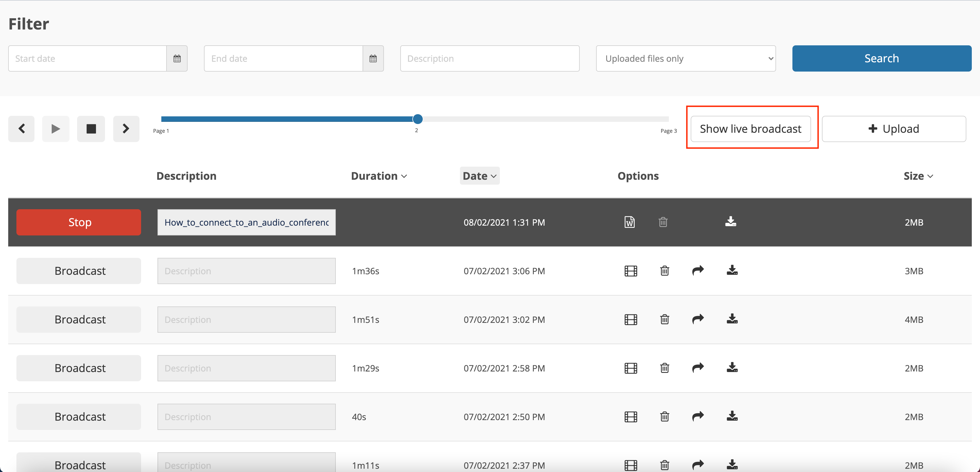Open the Uploaded files only dropdown
The image size is (980, 472).
(x=686, y=58)
